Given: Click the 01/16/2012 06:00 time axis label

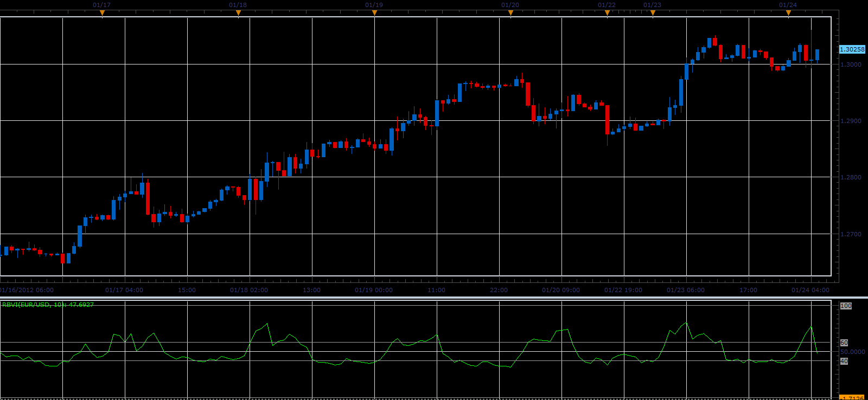Looking at the screenshot, I should (27, 290).
